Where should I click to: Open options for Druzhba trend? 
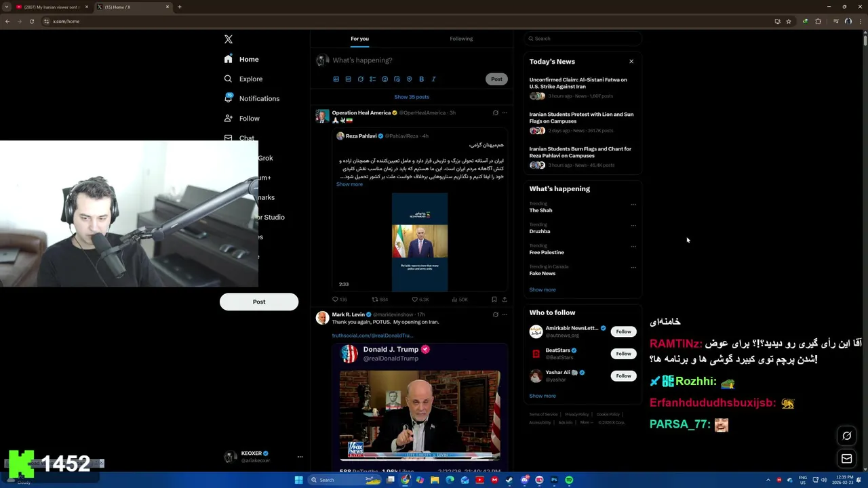pyautogui.click(x=633, y=225)
